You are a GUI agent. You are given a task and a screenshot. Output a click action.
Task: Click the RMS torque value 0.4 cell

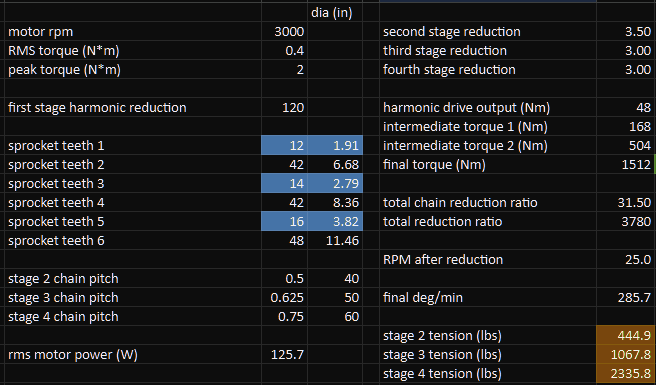point(284,51)
